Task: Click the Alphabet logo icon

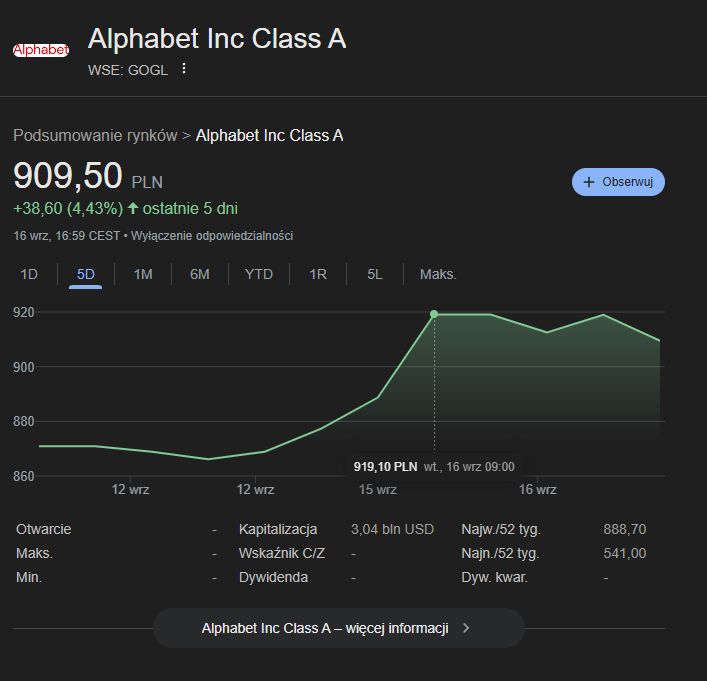Action: pos(40,50)
